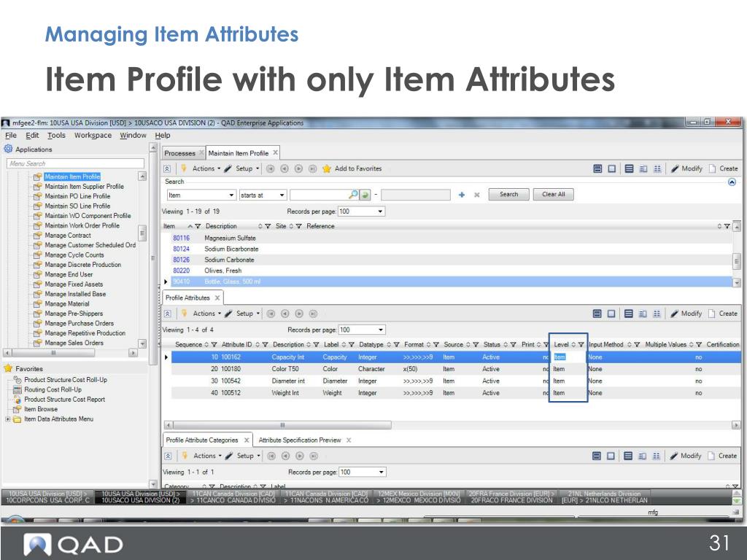Click the yellow filter icon in the Maintain Item Profile toolbar
This screenshot has height=560, width=747.
pyautogui.click(x=183, y=168)
